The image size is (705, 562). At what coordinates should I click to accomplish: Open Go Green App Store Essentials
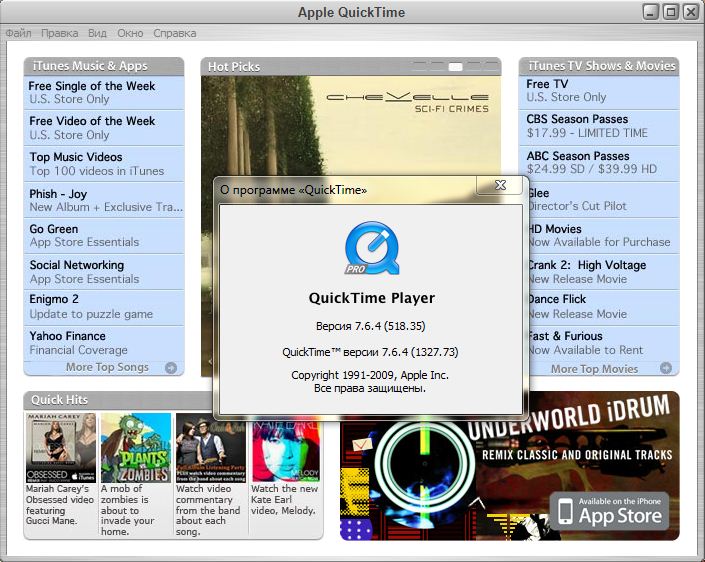[x=104, y=236]
